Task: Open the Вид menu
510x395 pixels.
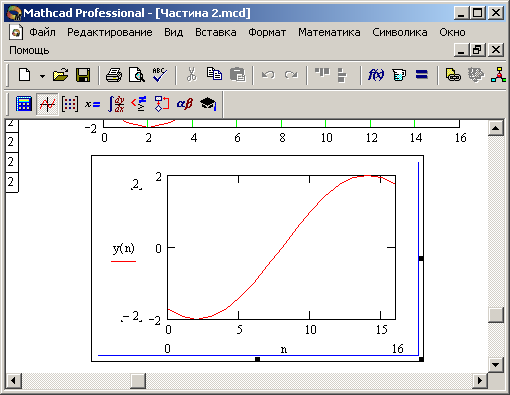Action: tap(173, 32)
